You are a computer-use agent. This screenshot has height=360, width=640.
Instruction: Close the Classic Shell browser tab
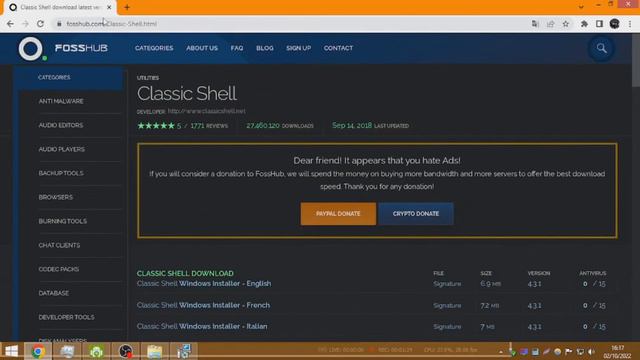[109, 7]
